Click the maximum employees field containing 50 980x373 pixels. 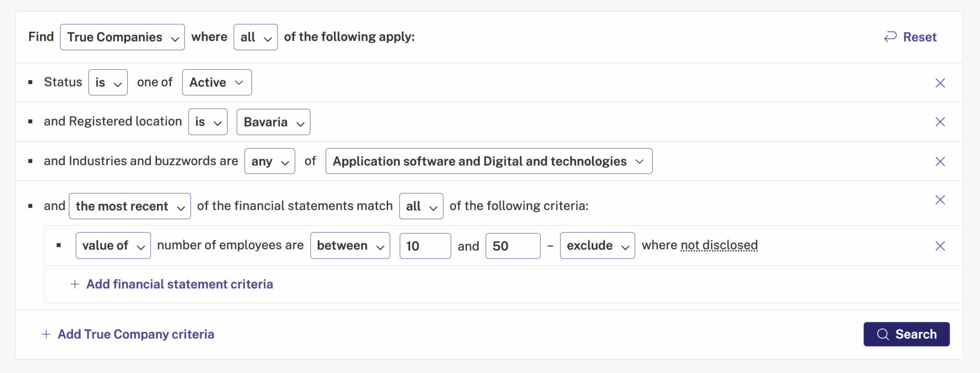(x=512, y=246)
